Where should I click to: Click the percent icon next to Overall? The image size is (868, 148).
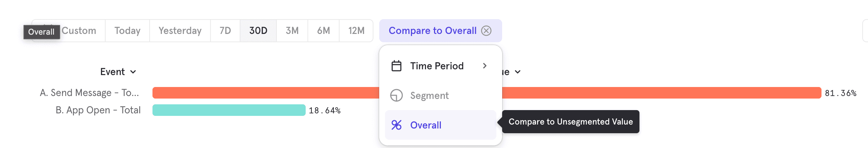396,125
